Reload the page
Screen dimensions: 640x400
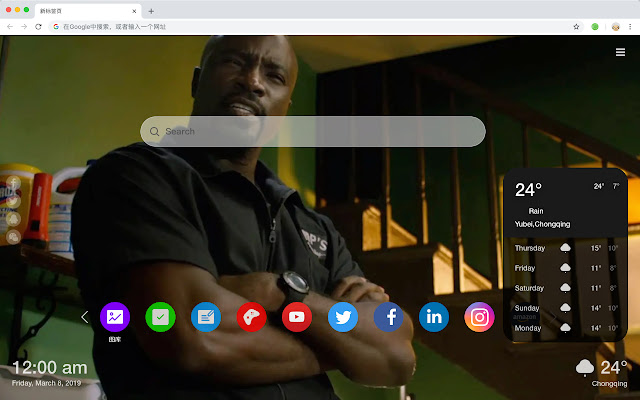[38, 27]
